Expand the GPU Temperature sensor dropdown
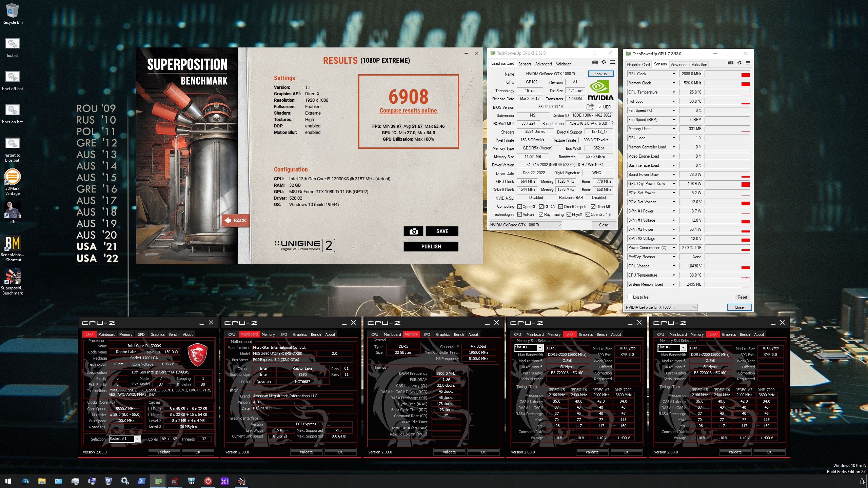The height and width of the screenshot is (488, 868). (x=673, y=92)
